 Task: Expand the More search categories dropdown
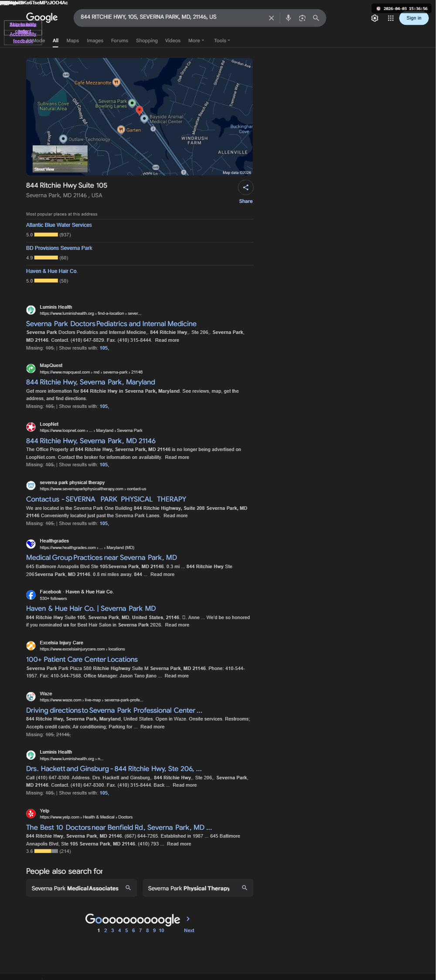(196, 40)
